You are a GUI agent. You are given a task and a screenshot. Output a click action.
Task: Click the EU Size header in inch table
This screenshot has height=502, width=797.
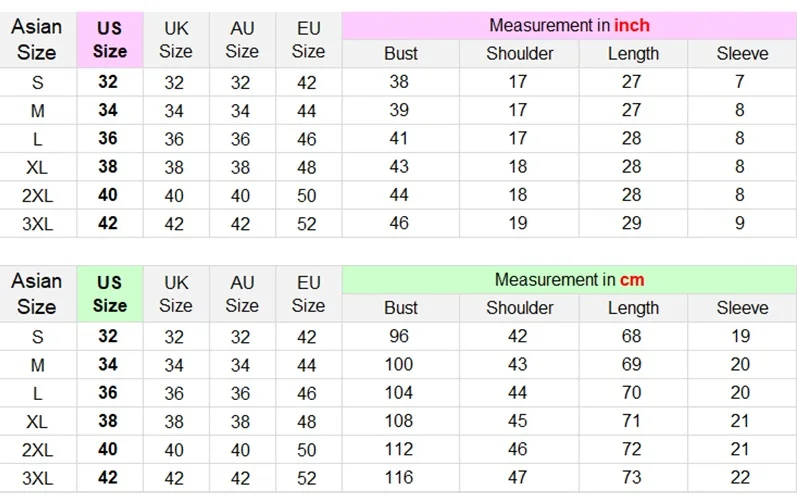tap(309, 40)
